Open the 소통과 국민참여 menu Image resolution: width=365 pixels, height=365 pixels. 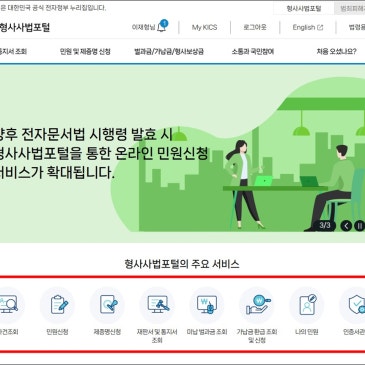point(253,51)
